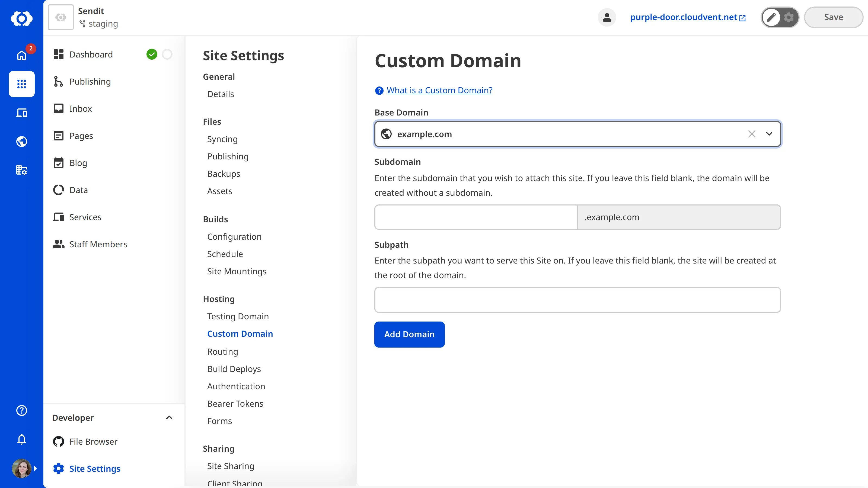Toggle the edit/settings mode switch
868x488 pixels.
pos(780,17)
